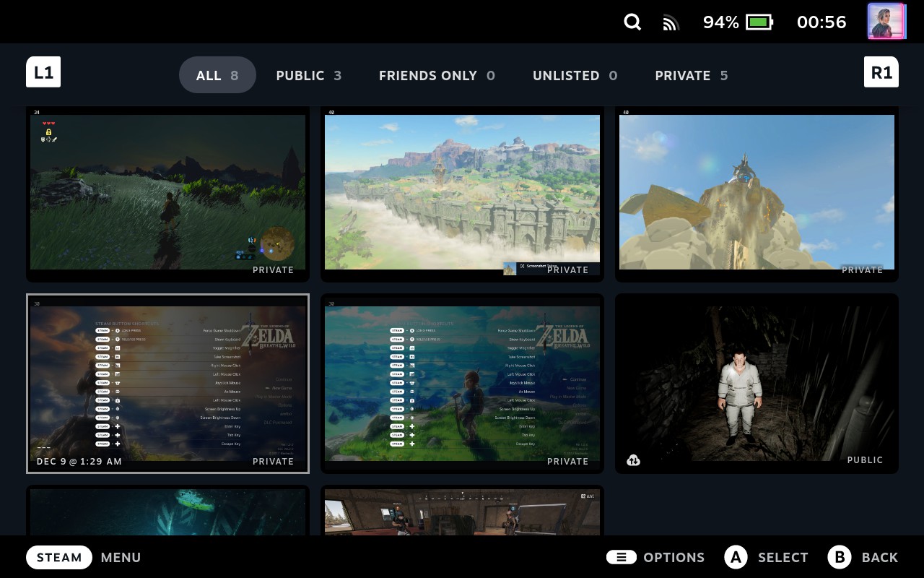
Task: Open the partially visible teal underwater screenshot
Action: [167, 511]
